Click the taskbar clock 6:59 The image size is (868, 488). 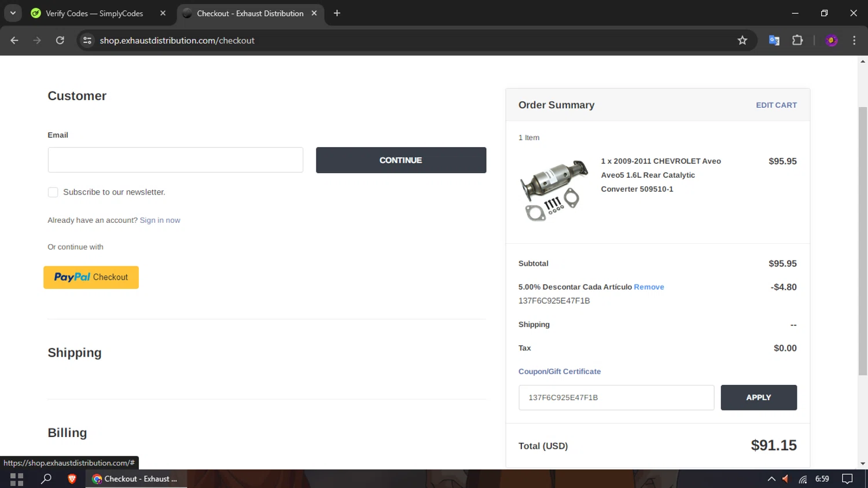822,479
